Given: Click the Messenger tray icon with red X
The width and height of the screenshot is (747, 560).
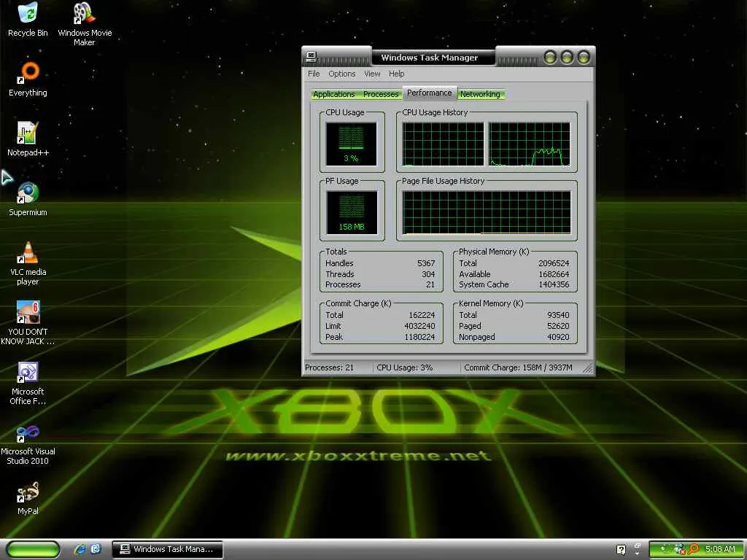Looking at the screenshot, I should pyautogui.click(x=679, y=549).
